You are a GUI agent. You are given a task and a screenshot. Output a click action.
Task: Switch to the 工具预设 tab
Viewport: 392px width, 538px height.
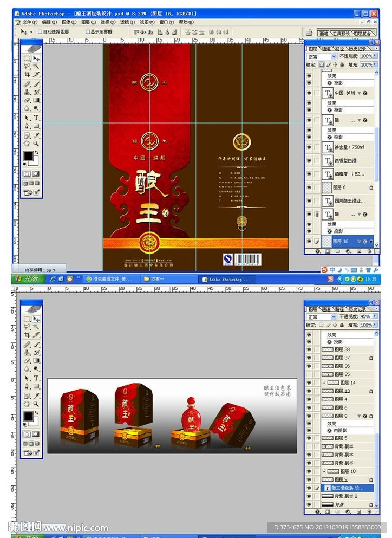coord(341,33)
